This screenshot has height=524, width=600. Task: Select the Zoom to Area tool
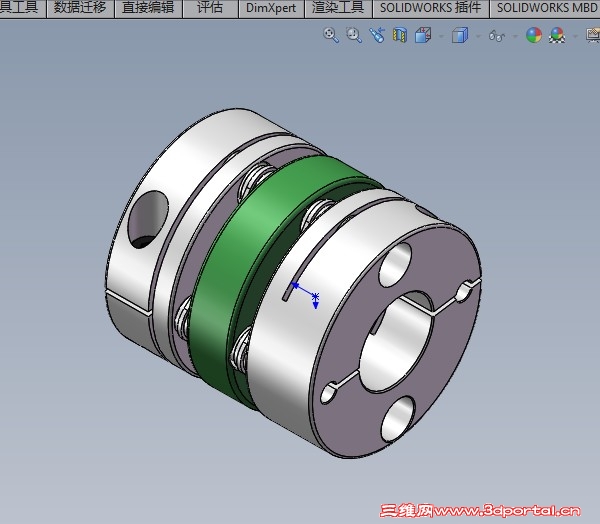(354, 35)
